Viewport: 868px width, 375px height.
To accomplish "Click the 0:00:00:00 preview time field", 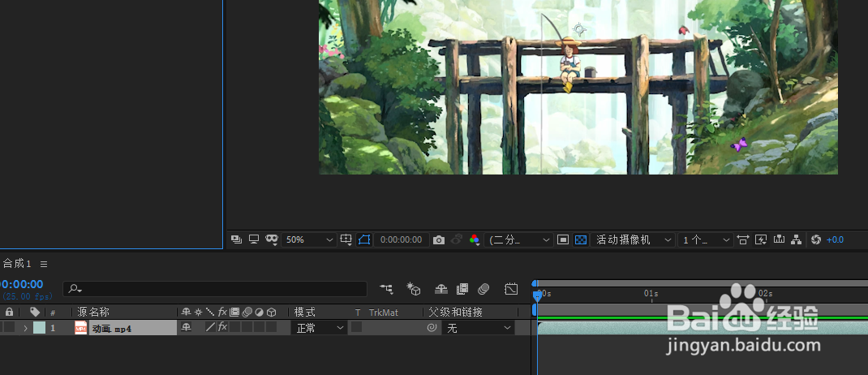I will [402, 239].
